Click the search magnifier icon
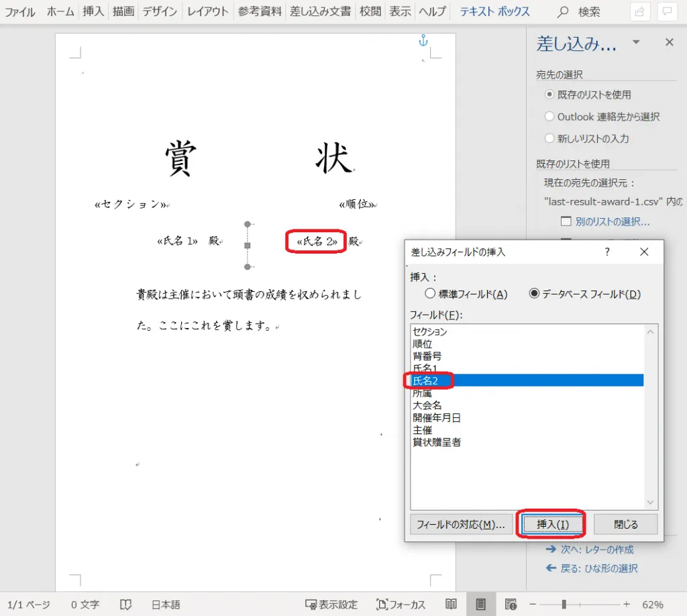The height and width of the screenshot is (616, 687). point(564,12)
